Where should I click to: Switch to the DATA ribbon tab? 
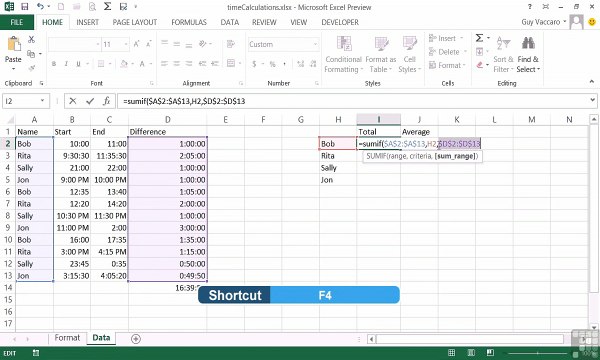[x=230, y=22]
